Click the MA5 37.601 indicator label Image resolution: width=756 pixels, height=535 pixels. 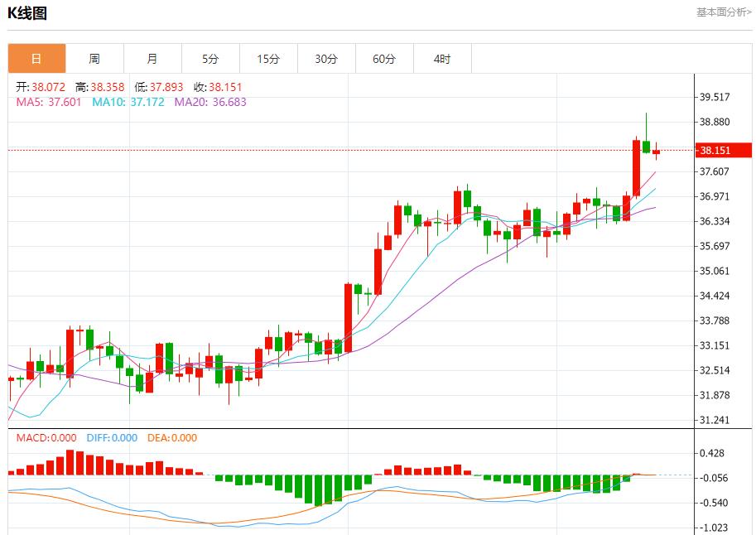pyautogui.click(x=49, y=102)
